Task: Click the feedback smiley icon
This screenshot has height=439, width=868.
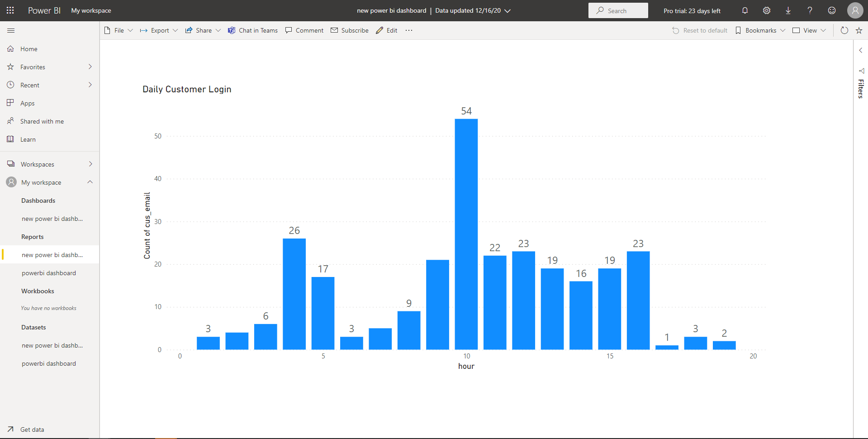Action: point(832,10)
